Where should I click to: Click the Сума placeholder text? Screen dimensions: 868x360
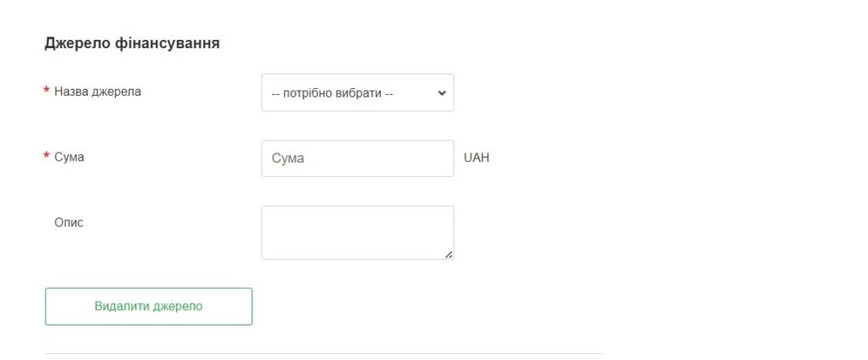(x=288, y=158)
